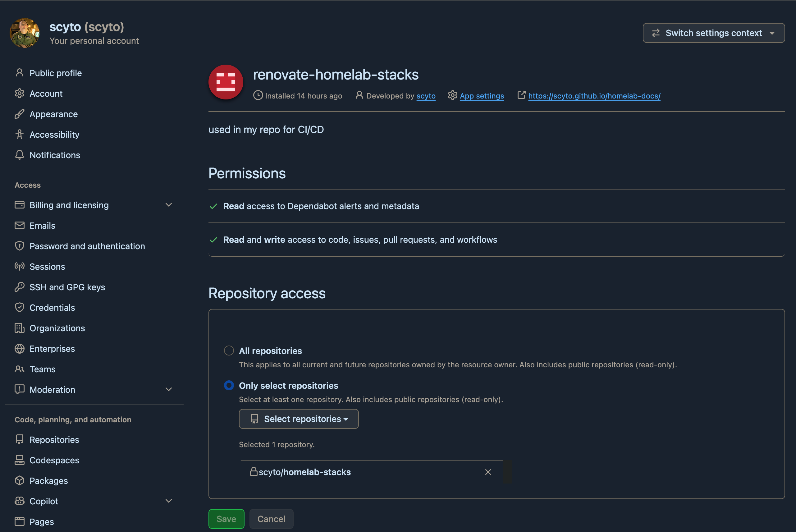
Task: Click the person icon beside Developed by
Action: click(359, 95)
